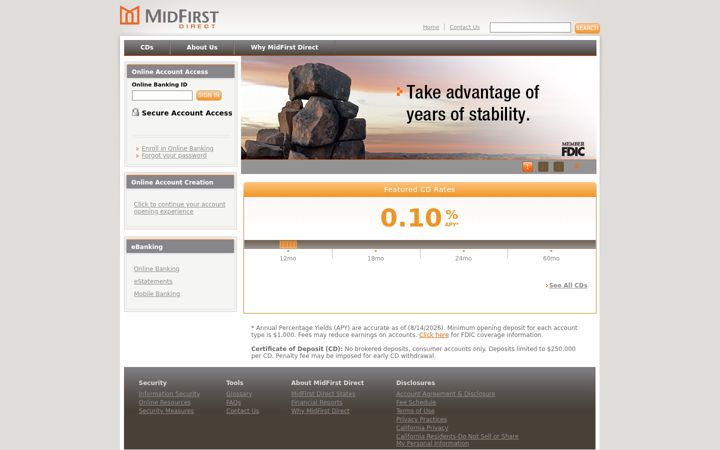Click the 0.10% APY rate text

419,218
